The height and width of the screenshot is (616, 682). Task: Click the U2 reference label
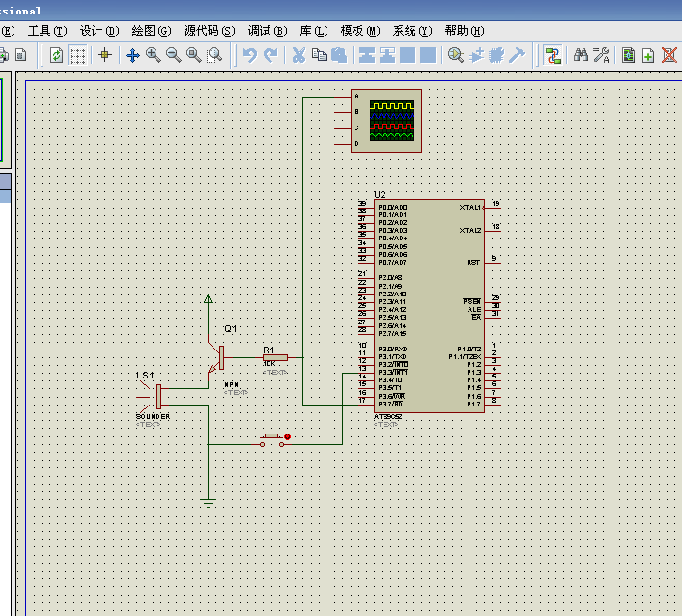380,194
